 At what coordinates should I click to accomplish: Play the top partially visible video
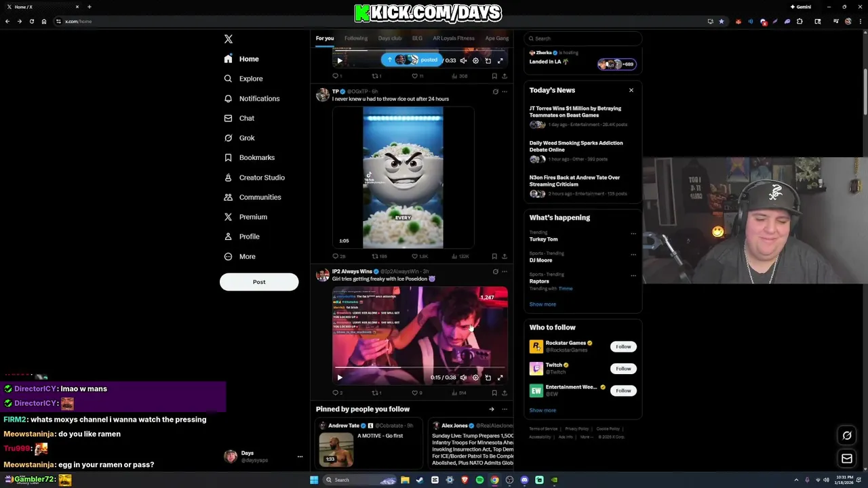click(x=340, y=60)
